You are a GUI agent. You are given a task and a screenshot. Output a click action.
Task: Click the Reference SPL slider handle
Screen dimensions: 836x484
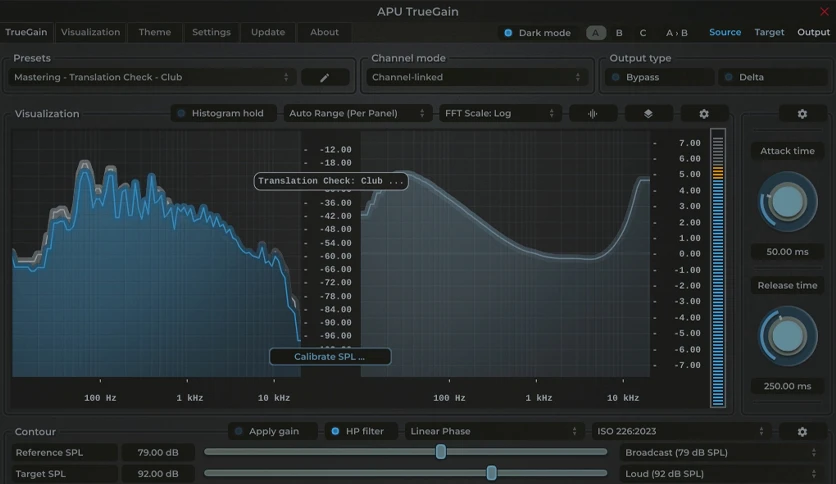pyautogui.click(x=441, y=452)
